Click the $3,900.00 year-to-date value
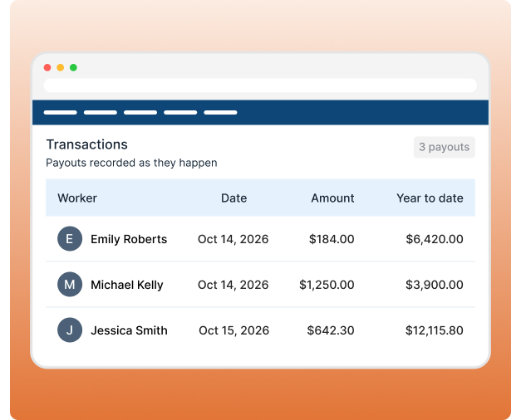521x420 pixels. [x=435, y=285]
